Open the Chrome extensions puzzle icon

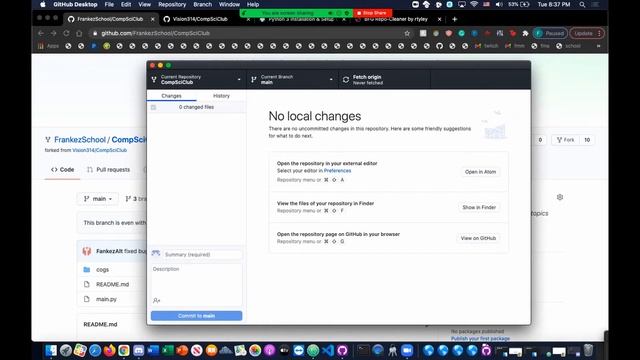(525, 33)
